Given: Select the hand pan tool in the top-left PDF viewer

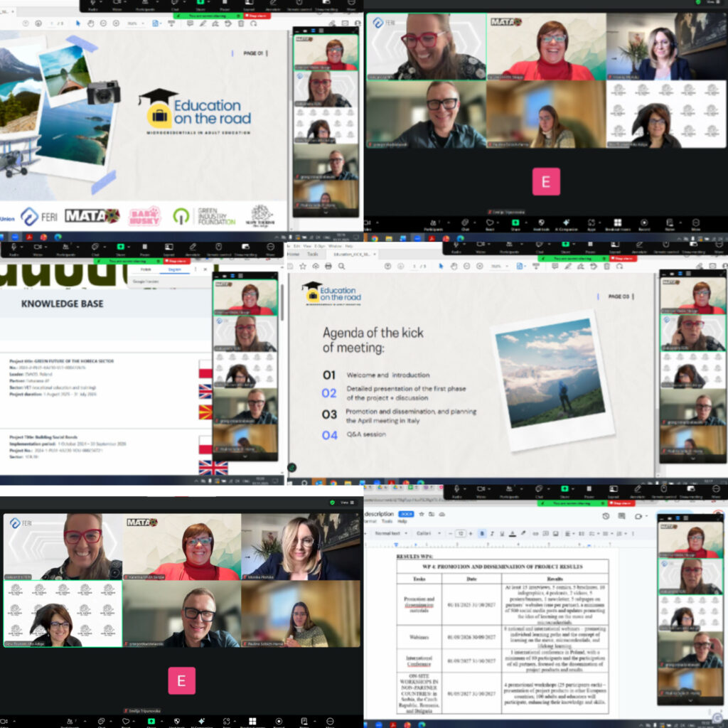Looking at the screenshot, I should tap(91, 23).
